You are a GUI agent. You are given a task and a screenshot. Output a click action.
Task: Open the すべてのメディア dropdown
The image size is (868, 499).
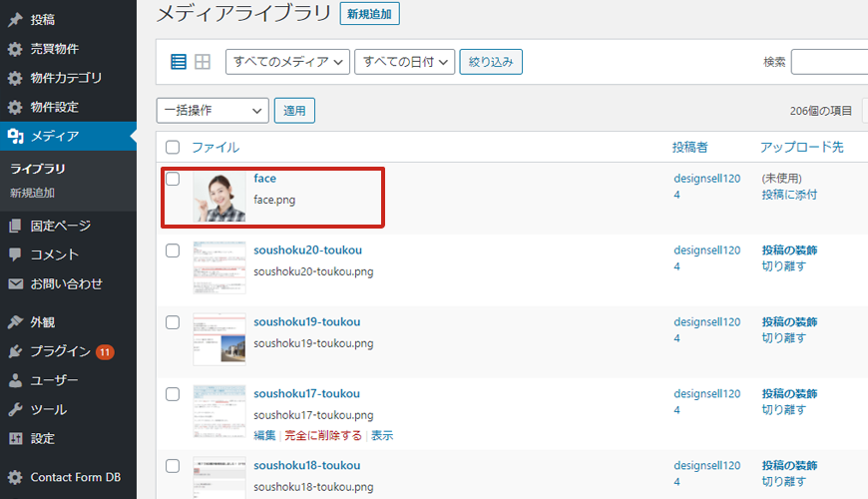click(x=288, y=62)
